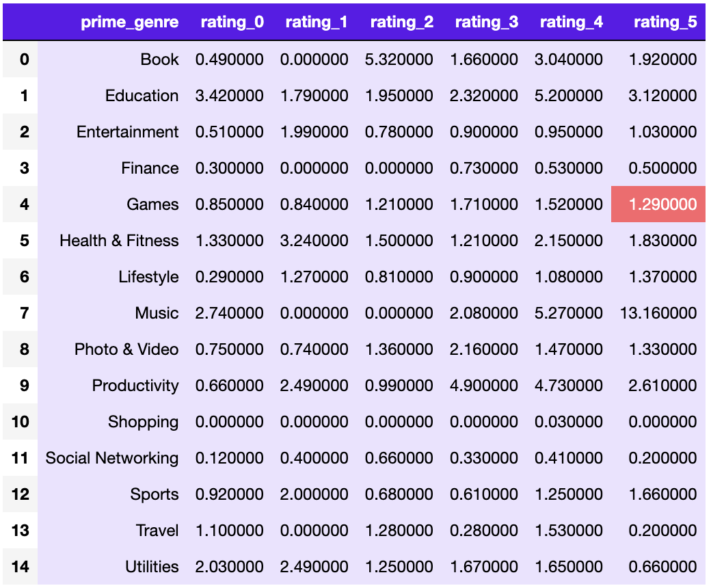The width and height of the screenshot is (711, 588).
Task: Select the rating_0 column header
Action: pyautogui.click(x=232, y=22)
